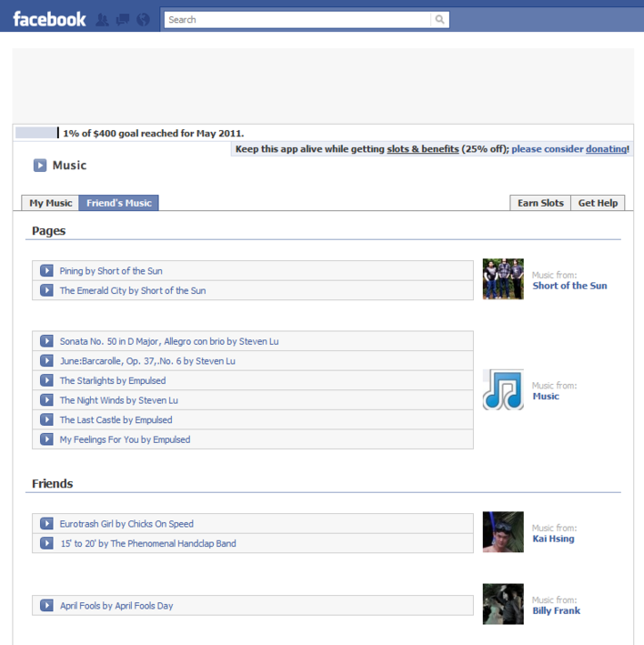Open messages icon in header
The image size is (644, 645).
click(x=123, y=19)
